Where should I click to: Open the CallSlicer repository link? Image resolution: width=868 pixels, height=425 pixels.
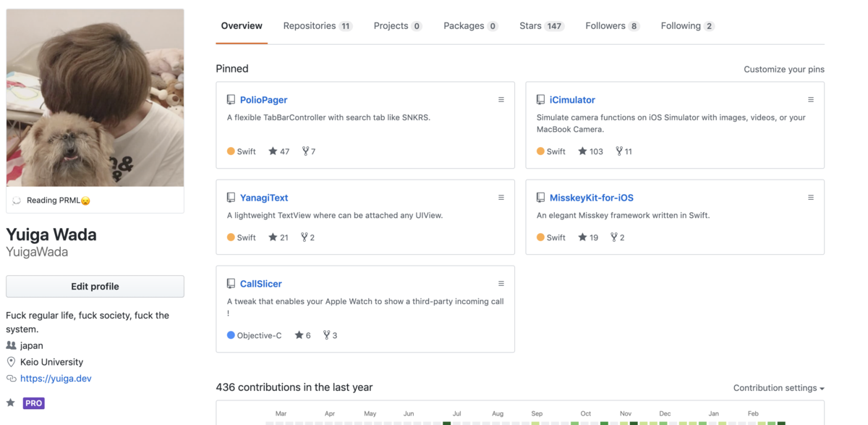[261, 284]
